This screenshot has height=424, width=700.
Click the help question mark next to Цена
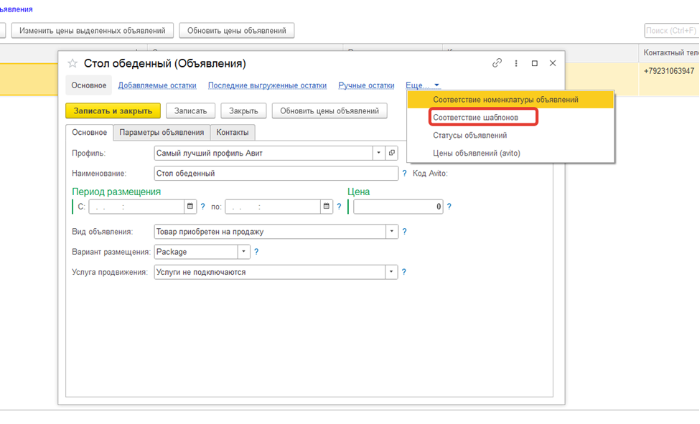(449, 207)
